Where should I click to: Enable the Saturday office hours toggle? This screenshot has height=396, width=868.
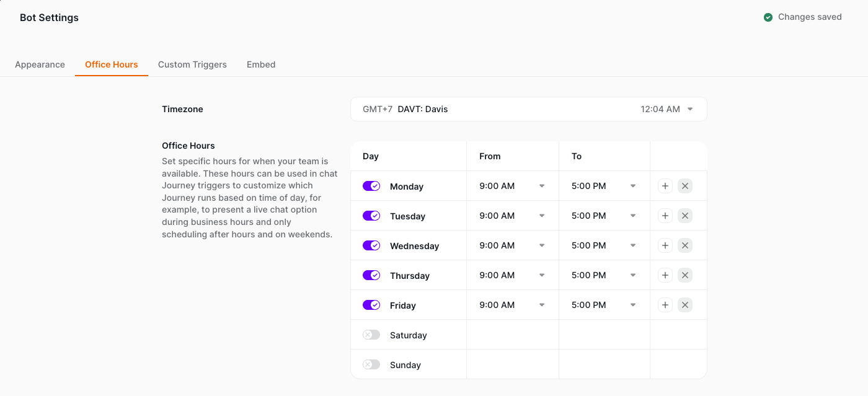click(371, 335)
